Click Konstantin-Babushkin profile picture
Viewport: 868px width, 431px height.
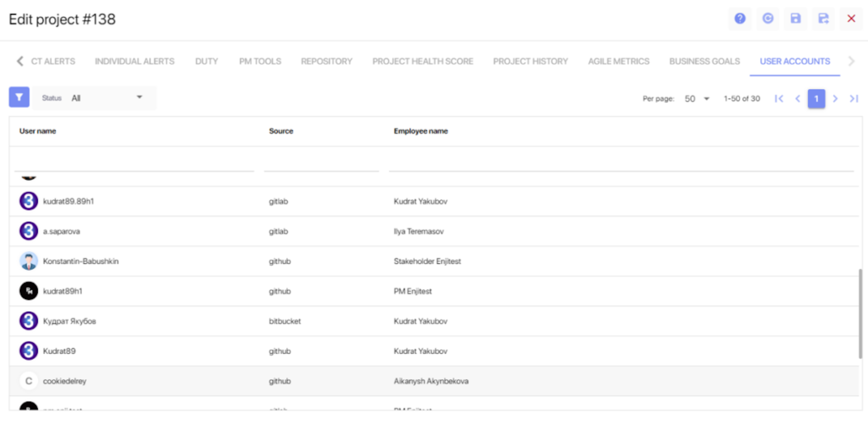pyautogui.click(x=29, y=261)
